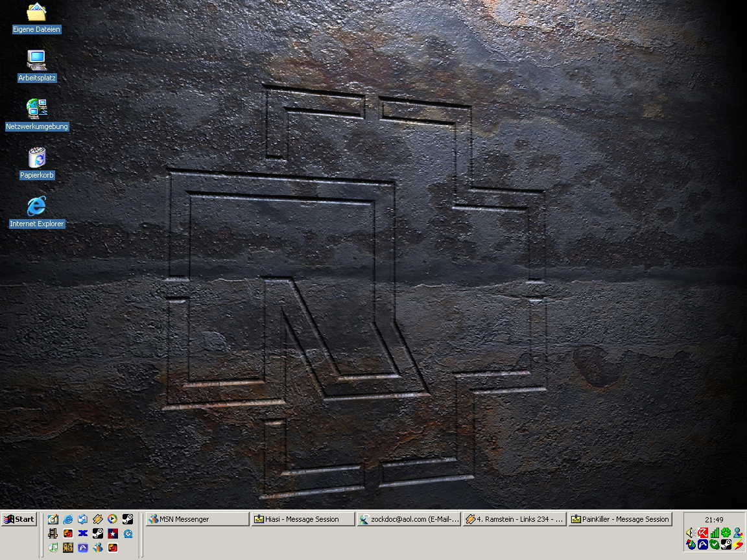Click green signal bars tray icon
747x560 pixels.
(715, 533)
